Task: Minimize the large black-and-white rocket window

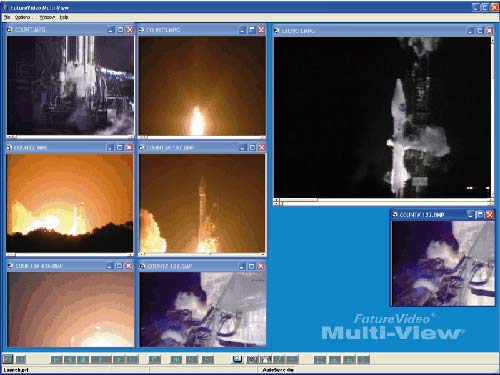Action: [470, 31]
